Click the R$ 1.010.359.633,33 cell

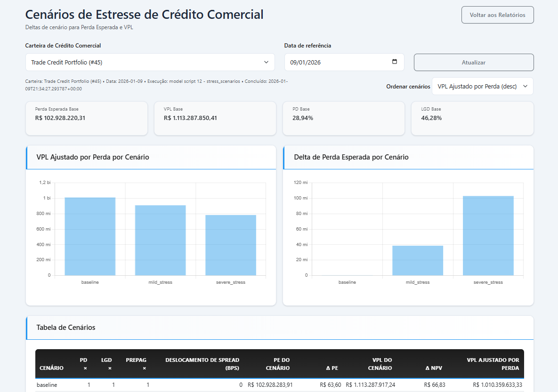pyautogui.click(x=498, y=385)
